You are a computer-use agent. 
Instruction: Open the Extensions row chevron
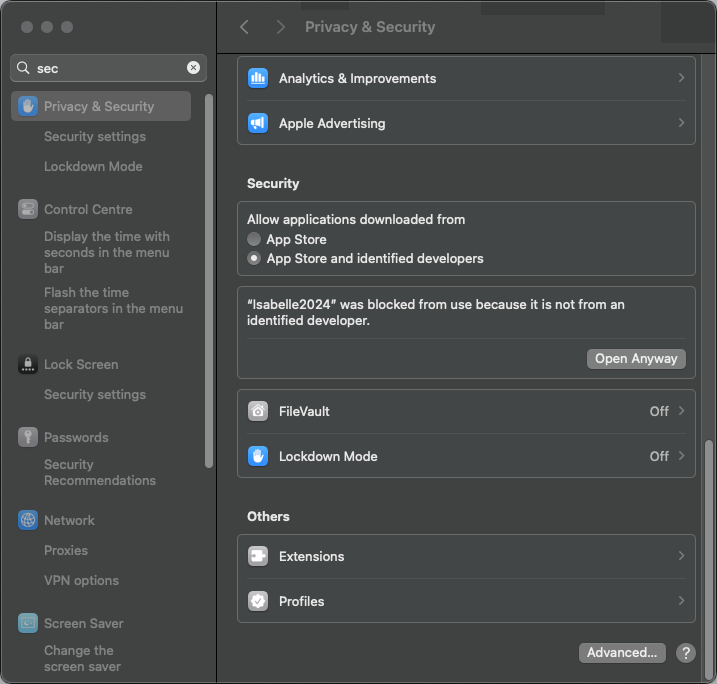[681, 556]
